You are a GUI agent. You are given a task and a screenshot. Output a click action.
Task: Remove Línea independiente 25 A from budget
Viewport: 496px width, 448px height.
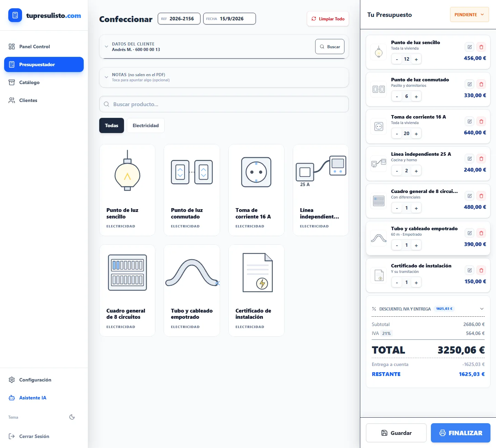click(481, 159)
